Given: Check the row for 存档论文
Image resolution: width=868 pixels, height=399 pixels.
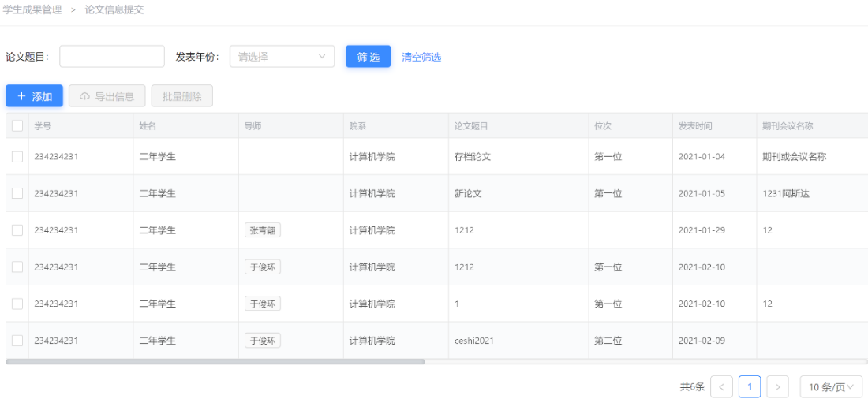Looking at the screenshot, I should click(17, 156).
